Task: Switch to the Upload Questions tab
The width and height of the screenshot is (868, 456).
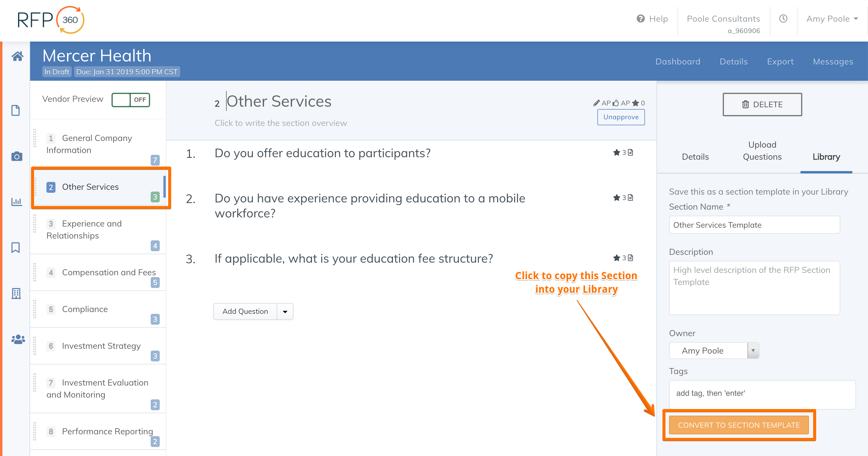Action: coord(762,151)
